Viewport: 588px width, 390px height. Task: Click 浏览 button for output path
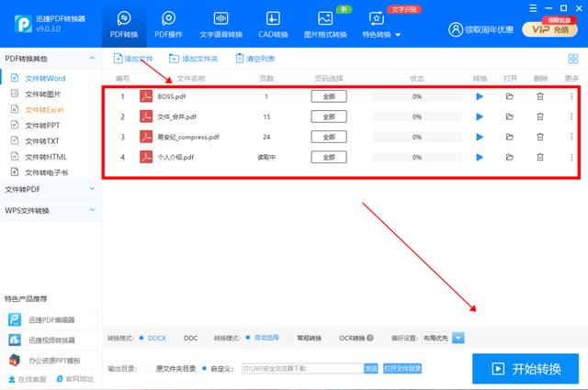(371, 369)
